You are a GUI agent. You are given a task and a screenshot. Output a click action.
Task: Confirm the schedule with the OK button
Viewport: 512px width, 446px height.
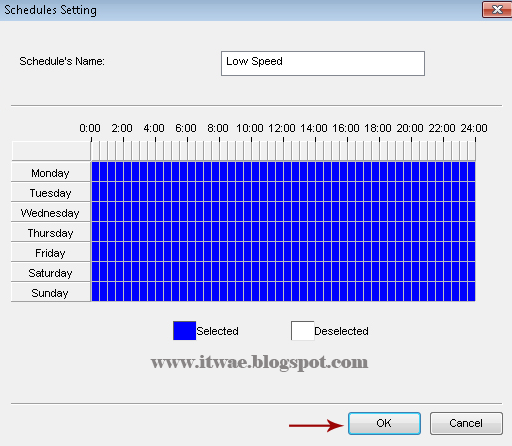coord(384,423)
